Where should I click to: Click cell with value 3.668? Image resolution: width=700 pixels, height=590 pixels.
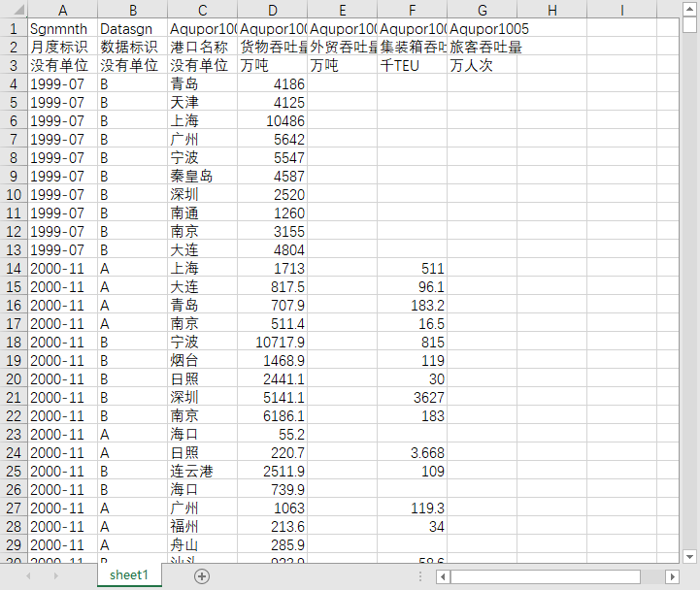coord(412,453)
